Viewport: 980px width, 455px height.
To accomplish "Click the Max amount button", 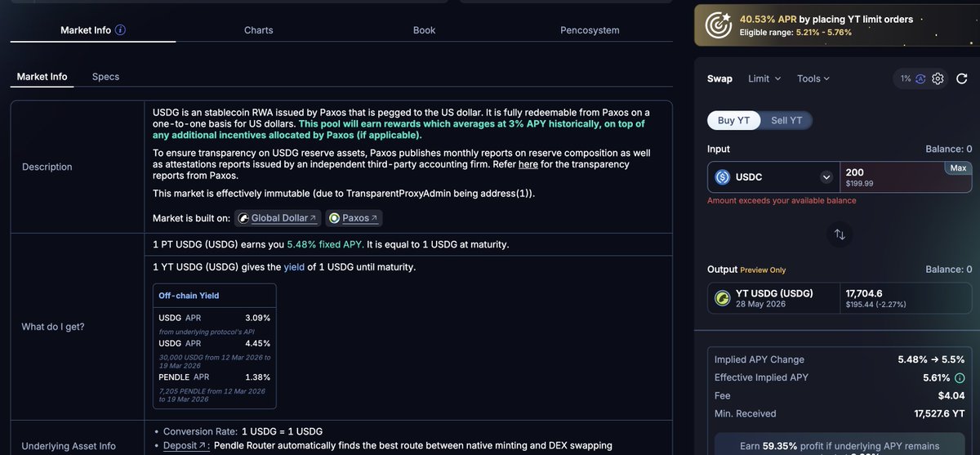I will click(x=959, y=167).
